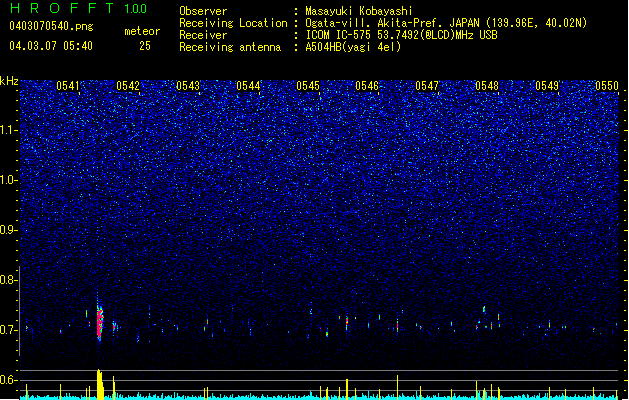
Task: Click the 0549 time marker
Action: 547,86
